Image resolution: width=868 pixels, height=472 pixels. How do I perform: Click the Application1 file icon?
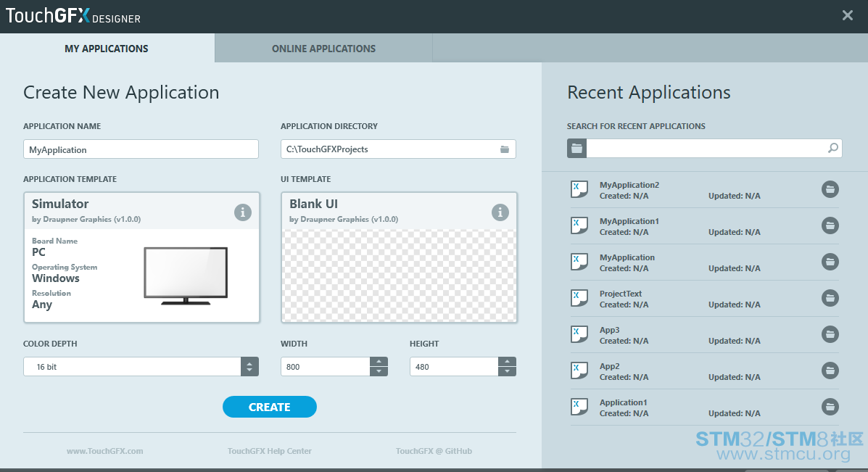coord(579,407)
